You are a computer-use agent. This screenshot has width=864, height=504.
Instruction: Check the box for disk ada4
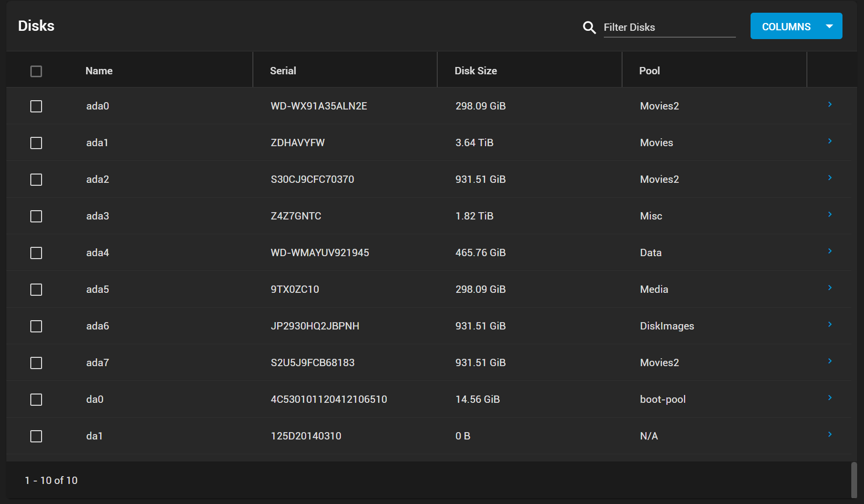click(x=36, y=253)
